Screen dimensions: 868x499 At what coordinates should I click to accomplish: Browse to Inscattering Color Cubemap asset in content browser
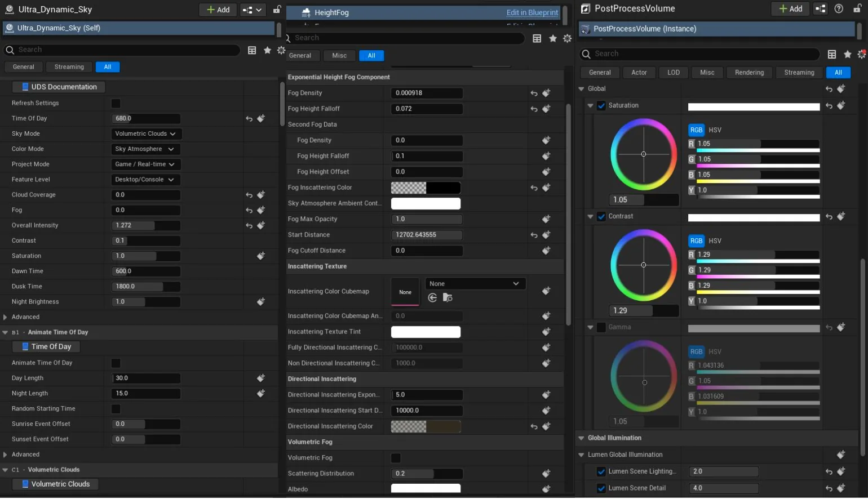point(448,298)
